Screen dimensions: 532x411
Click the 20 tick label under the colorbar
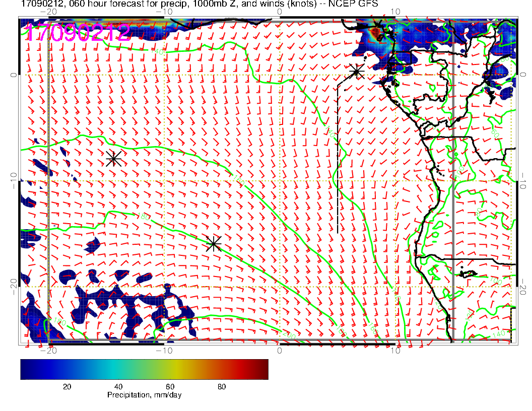(67, 387)
